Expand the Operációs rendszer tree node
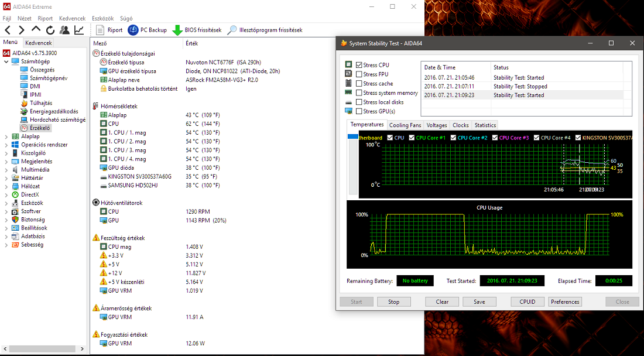Image resolution: width=644 pixels, height=356 pixels. (x=6, y=145)
